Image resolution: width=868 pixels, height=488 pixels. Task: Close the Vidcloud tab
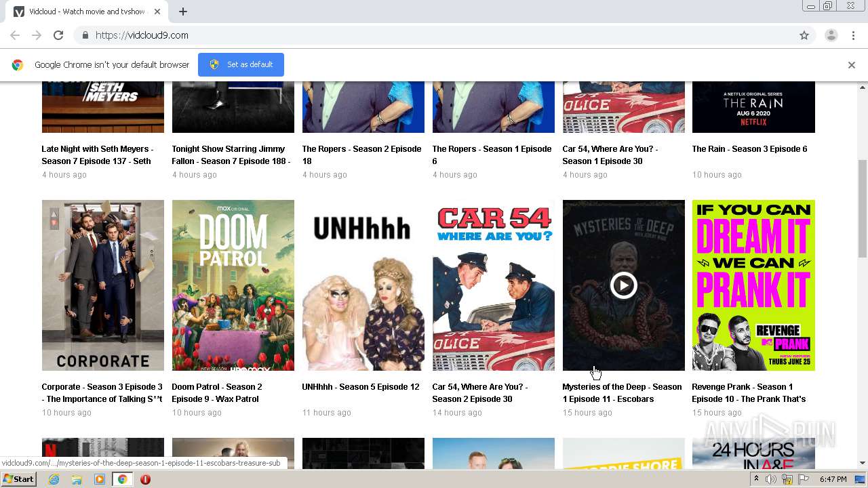(157, 12)
